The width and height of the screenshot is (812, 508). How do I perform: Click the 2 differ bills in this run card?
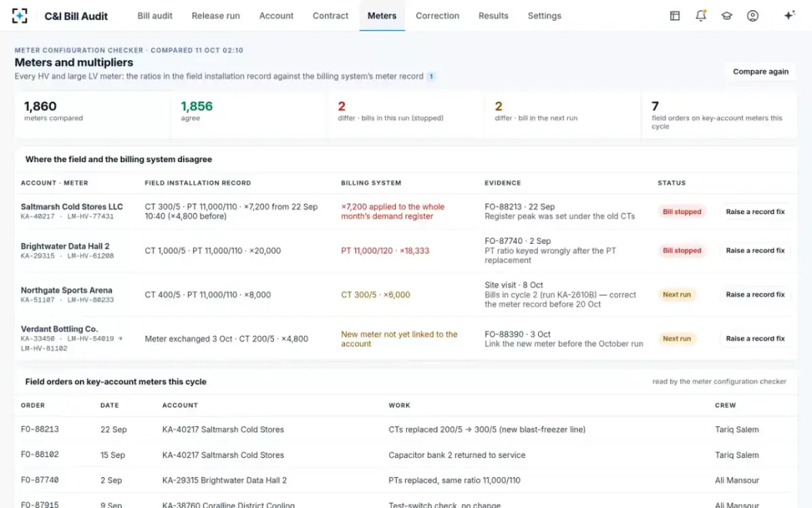tap(406, 114)
